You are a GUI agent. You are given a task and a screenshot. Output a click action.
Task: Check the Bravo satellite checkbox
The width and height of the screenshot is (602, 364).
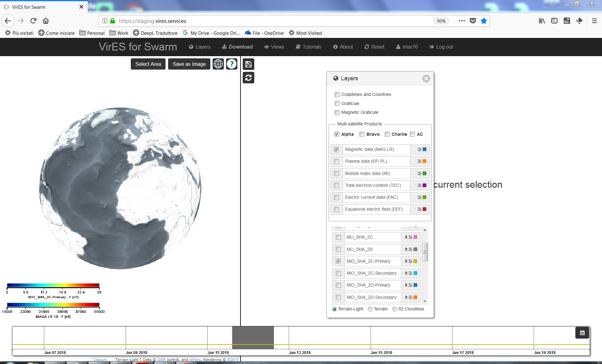(362, 134)
